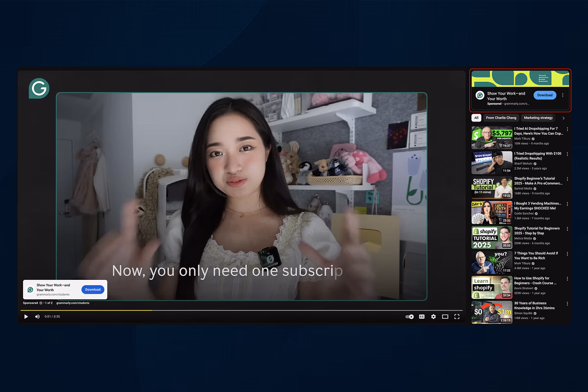Open options for 'Shopify Tutorial for Beginners 2025'

(x=567, y=229)
